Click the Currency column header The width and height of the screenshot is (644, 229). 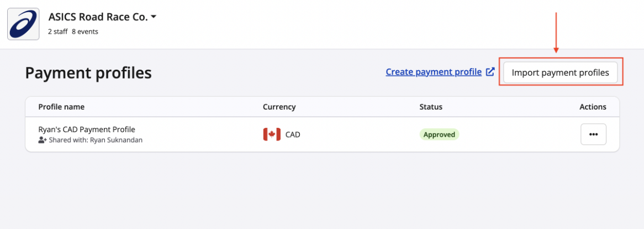point(279,107)
